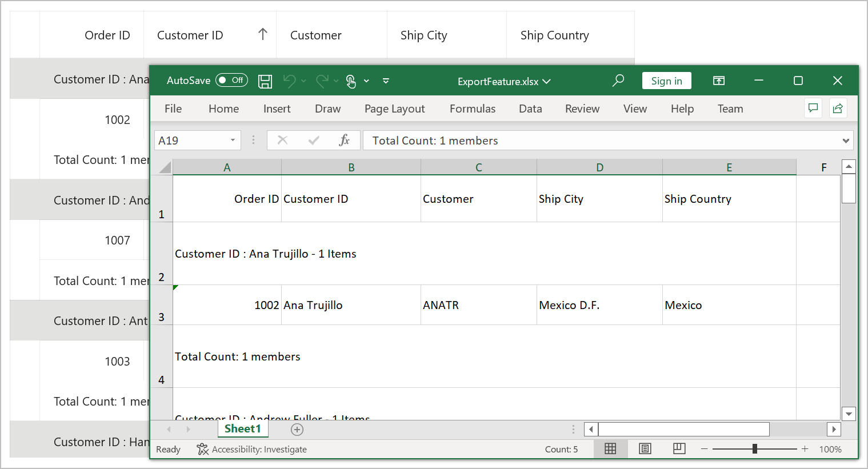Viewport: 868px width, 469px height.
Task: Sort by Customer ID in background grid
Action: [210, 35]
